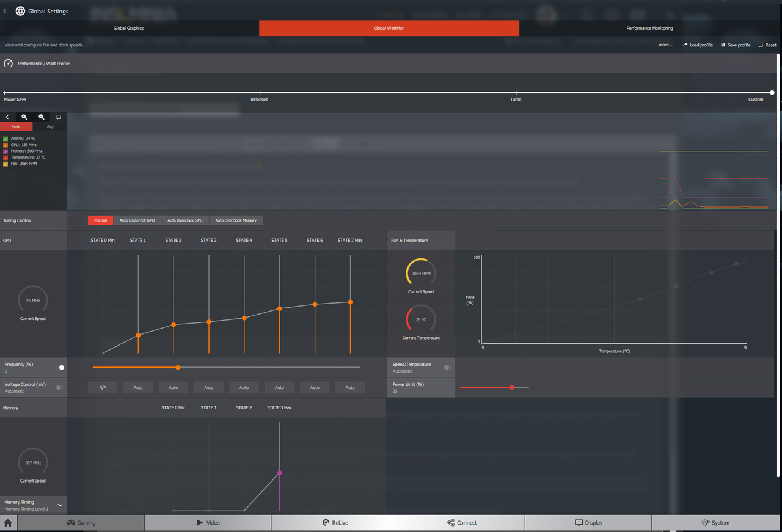
Task: Set the profile slider to Turbo
Action: pyautogui.click(x=516, y=93)
